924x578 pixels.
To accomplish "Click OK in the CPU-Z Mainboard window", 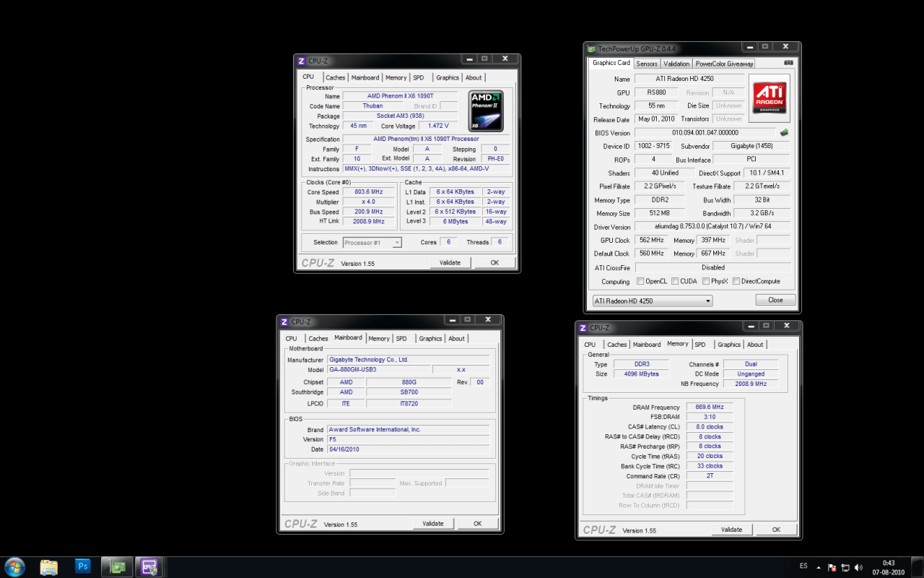I will [477, 523].
